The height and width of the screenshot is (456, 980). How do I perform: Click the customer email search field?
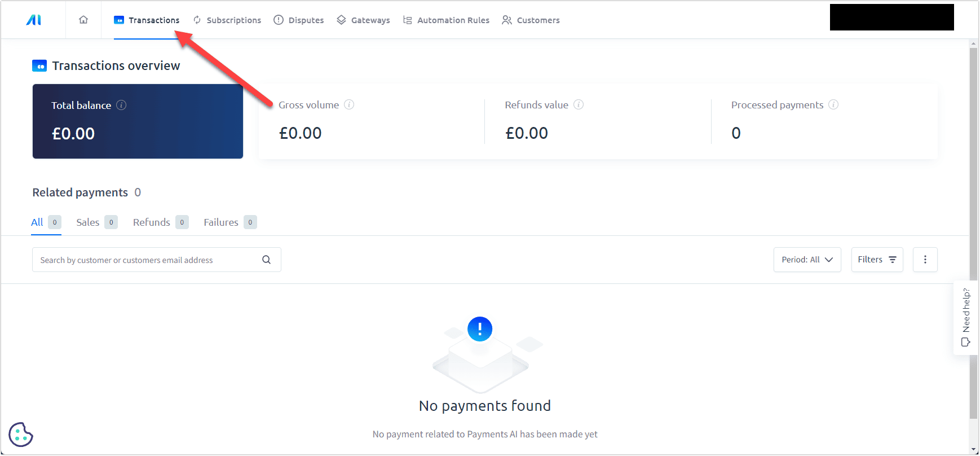click(x=141, y=260)
